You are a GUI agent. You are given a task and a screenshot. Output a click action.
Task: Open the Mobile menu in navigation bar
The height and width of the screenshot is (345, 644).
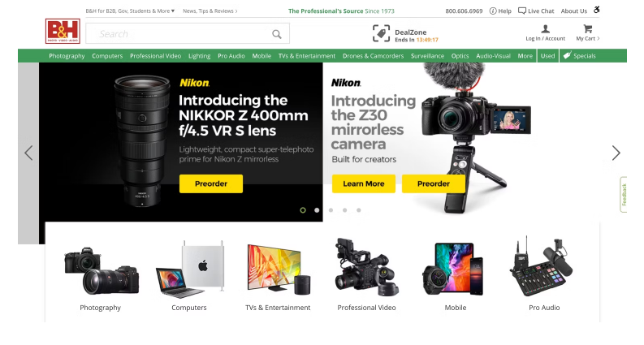261,56
